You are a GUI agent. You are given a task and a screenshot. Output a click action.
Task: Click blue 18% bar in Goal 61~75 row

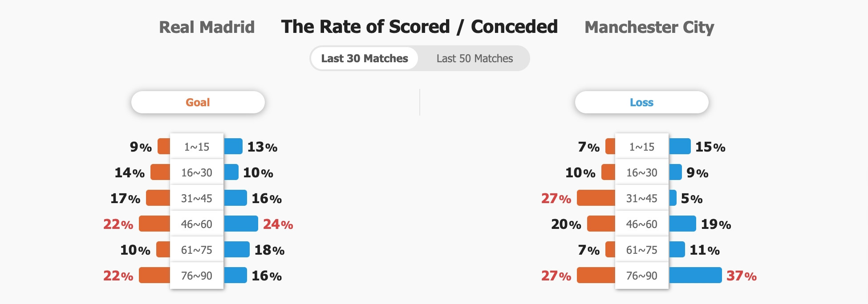(237, 249)
